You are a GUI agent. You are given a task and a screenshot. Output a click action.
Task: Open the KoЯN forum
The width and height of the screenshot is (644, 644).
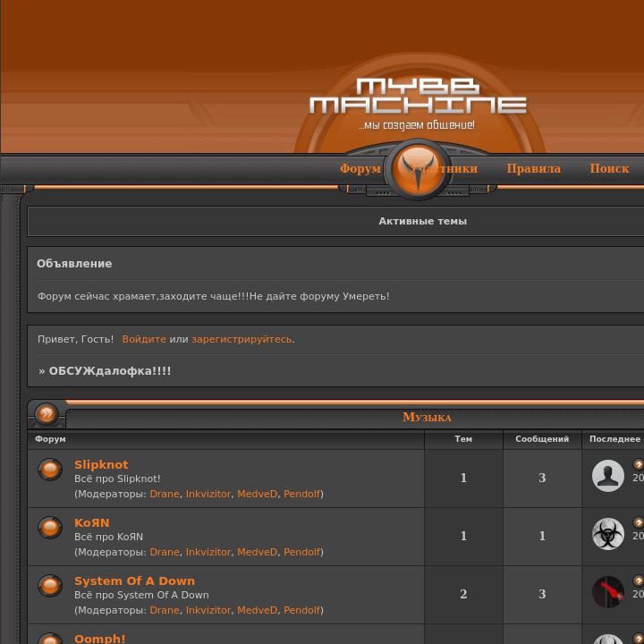coord(91,523)
